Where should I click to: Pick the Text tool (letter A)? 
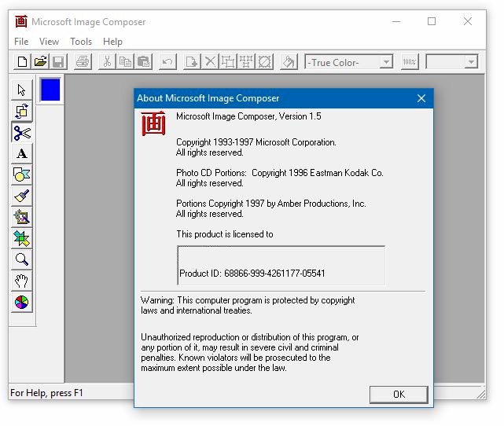coord(21,154)
